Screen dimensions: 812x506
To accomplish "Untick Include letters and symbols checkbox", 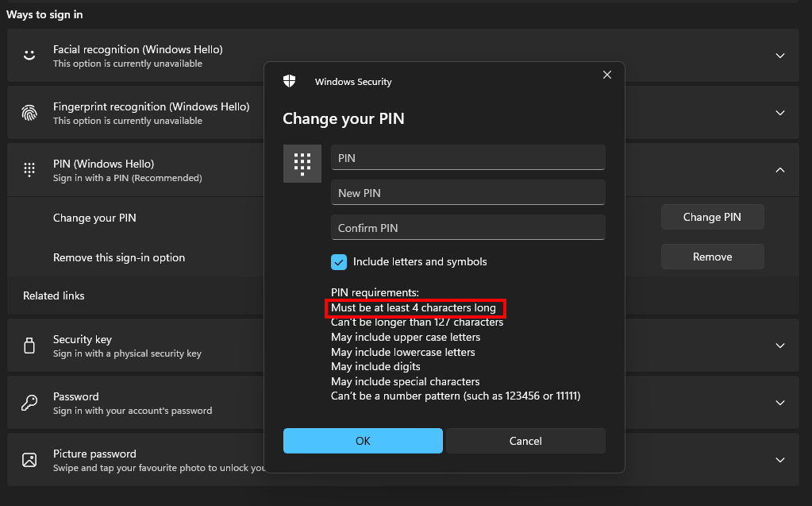I will (339, 262).
